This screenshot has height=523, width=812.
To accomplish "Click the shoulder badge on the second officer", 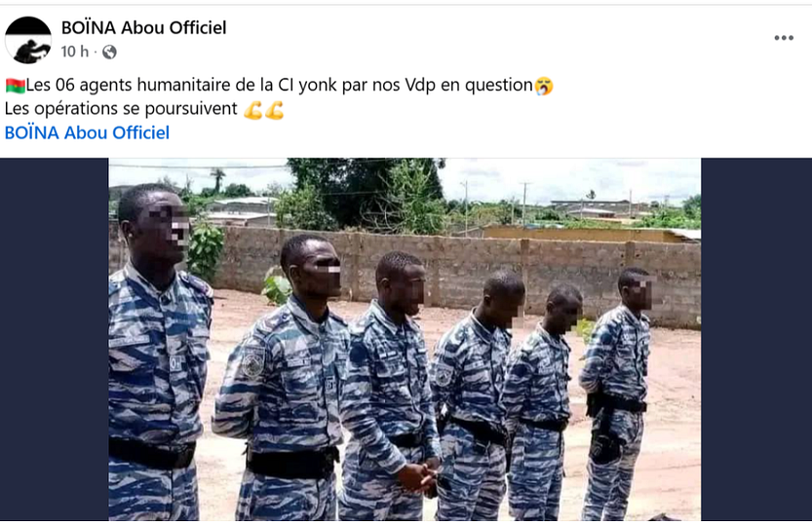I will click(253, 361).
